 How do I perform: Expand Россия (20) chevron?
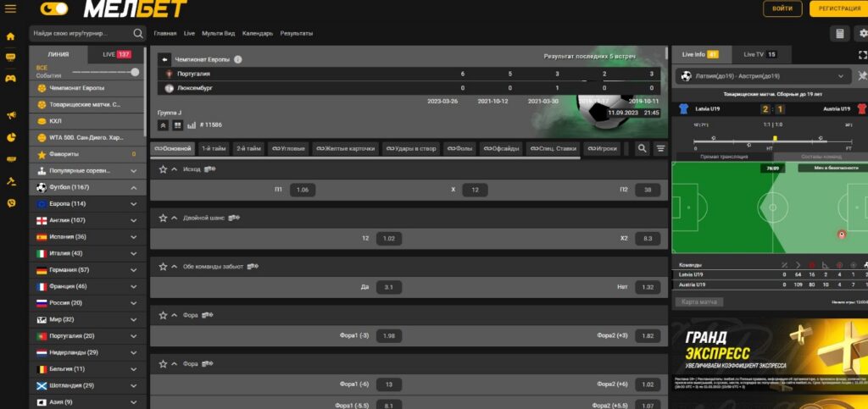(133, 303)
